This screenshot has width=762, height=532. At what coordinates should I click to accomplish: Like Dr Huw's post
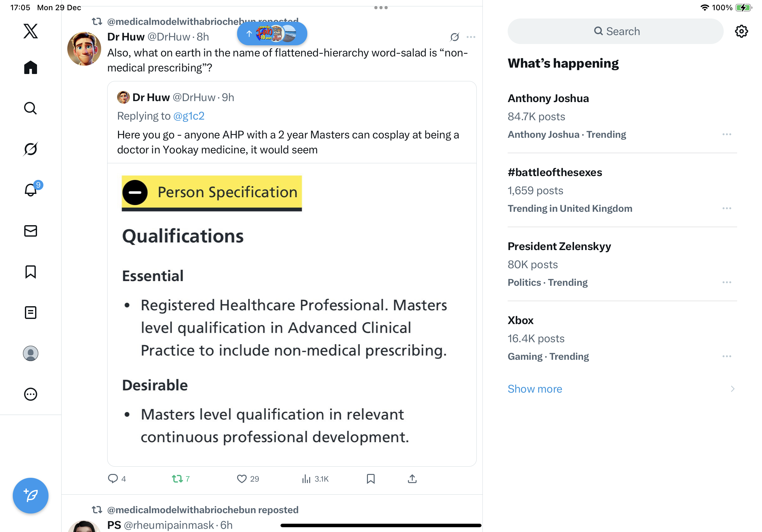pyautogui.click(x=242, y=479)
